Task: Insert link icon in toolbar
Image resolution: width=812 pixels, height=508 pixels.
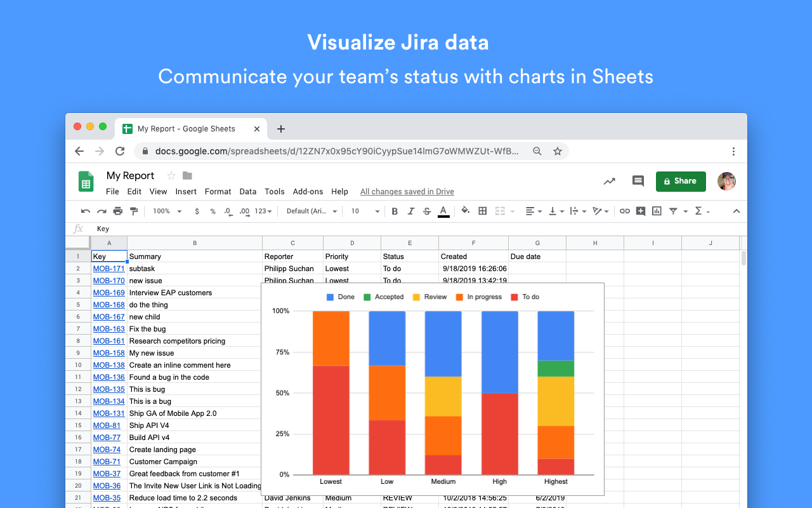Action: click(625, 211)
